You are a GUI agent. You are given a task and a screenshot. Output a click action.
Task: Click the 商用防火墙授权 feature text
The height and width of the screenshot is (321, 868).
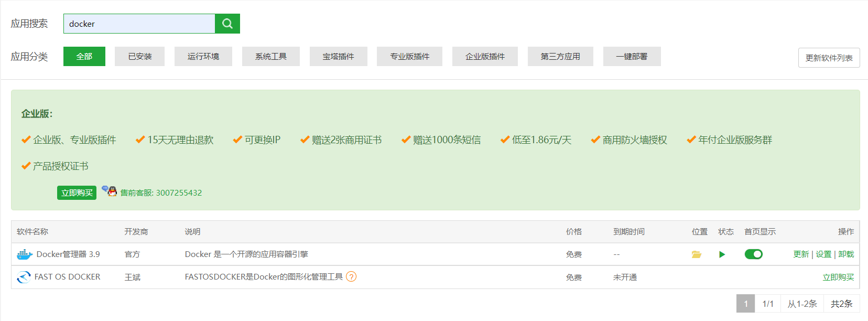(635, 140)
